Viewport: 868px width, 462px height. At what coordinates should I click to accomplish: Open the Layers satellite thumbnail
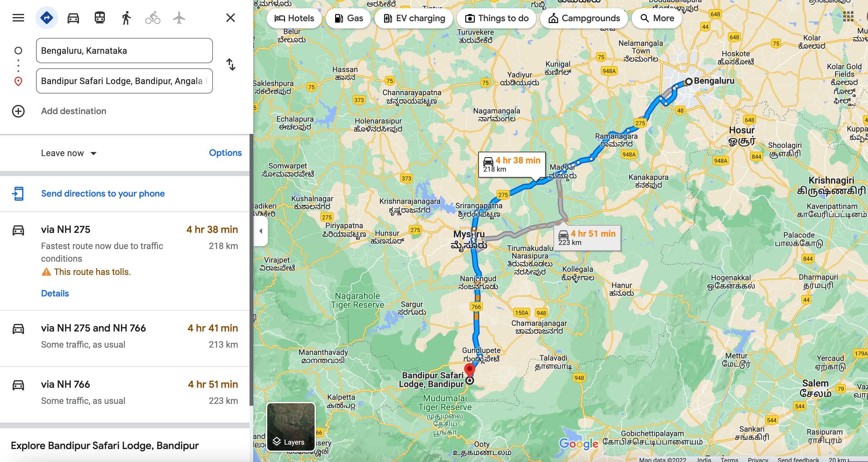pos(291,427)
